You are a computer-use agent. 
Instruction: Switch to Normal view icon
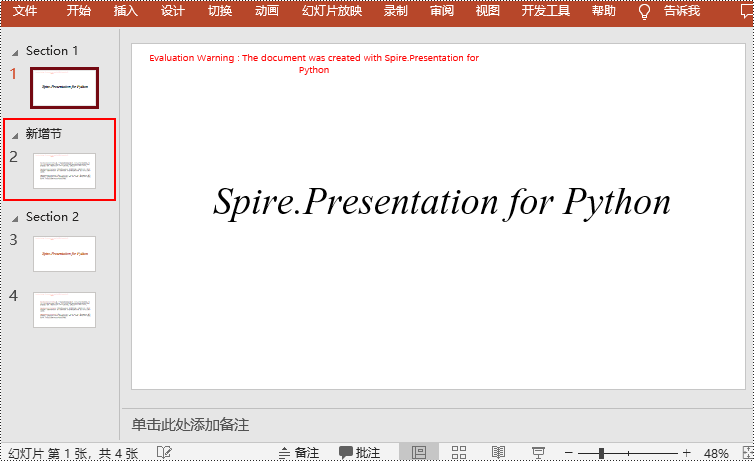(x=419, y=453)
